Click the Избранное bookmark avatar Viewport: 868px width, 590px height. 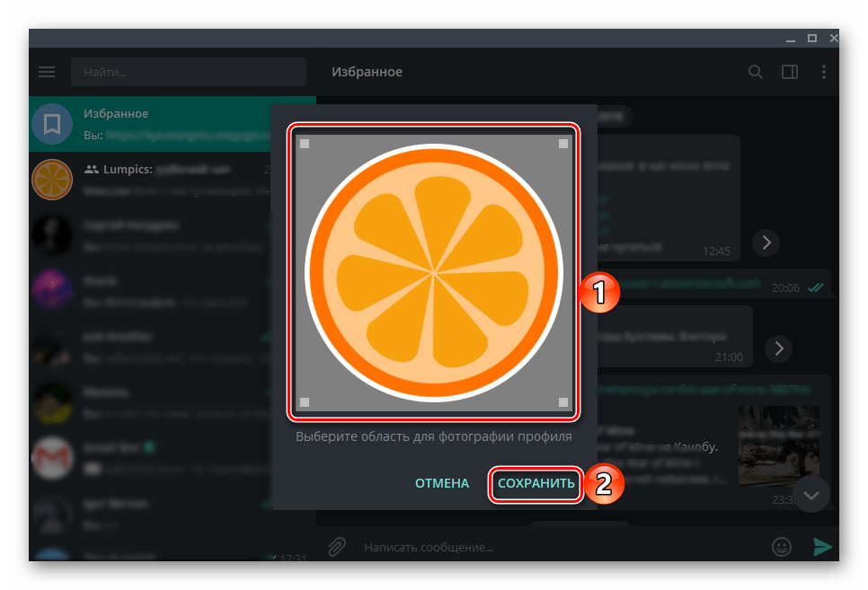click(x=52, y=124)
